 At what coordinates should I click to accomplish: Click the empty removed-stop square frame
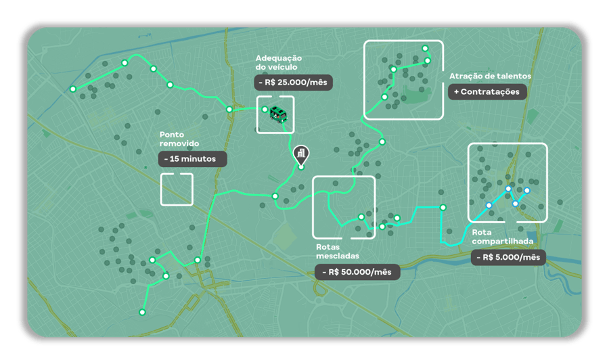point(177,189)
